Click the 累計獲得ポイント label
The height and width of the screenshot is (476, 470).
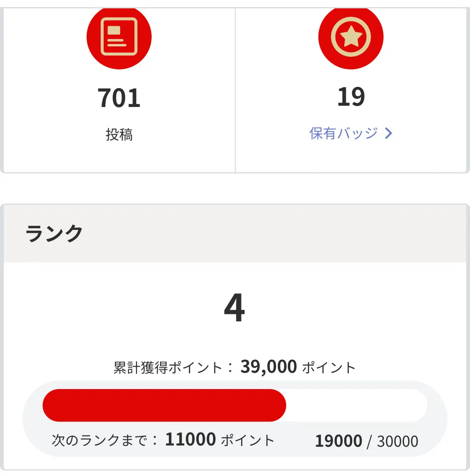(168, 368)
